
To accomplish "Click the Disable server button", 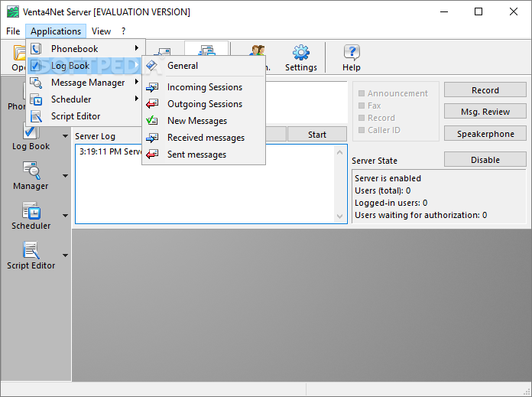I will (x=485, y=160).
